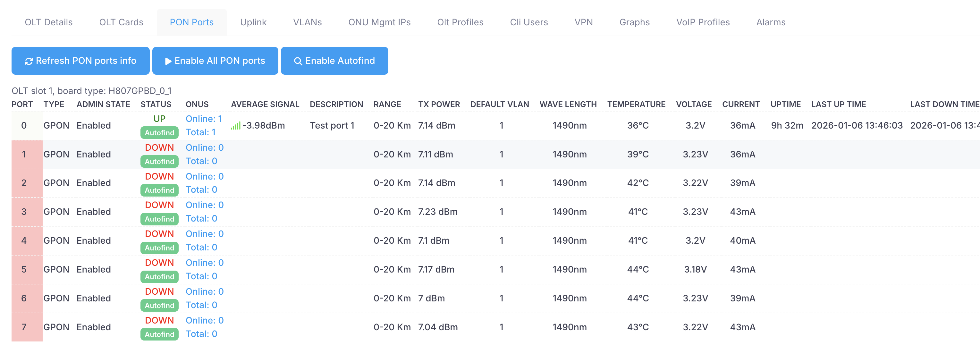Click the Autofind badge on port 0
The image size is (980, 345).
coord(159,133)
